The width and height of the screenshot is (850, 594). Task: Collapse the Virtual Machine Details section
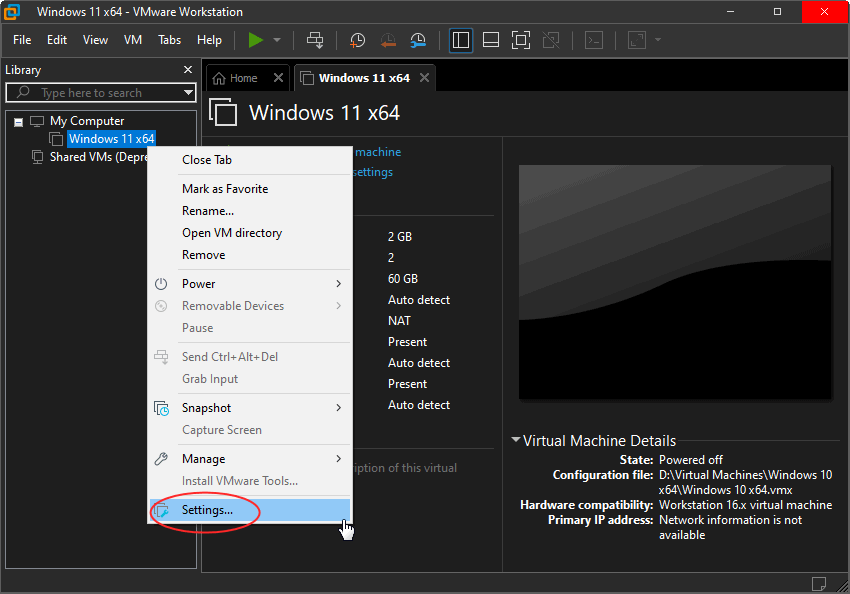click(x=516, y=440)
